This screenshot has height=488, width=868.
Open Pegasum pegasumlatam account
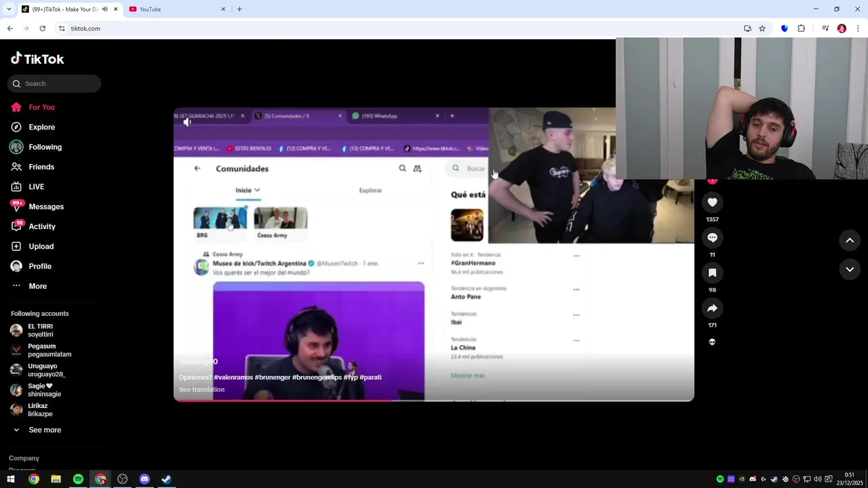[x=41, y=350]
